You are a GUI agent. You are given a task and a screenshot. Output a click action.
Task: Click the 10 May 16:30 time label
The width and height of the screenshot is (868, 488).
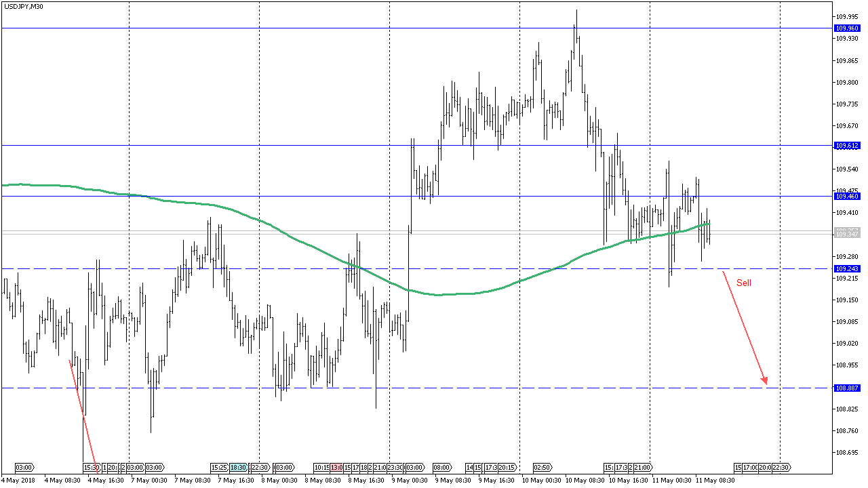[x=629, y=480]
